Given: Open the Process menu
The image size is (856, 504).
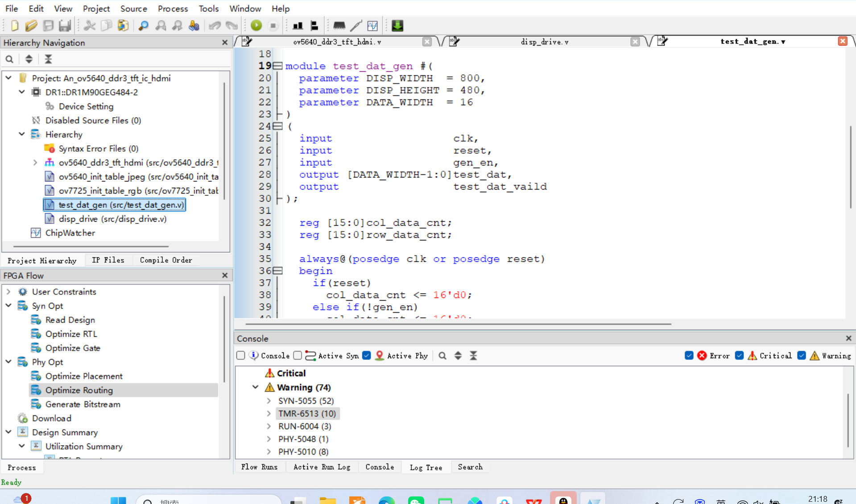Looking at the screenshot, I should point(173,8).
